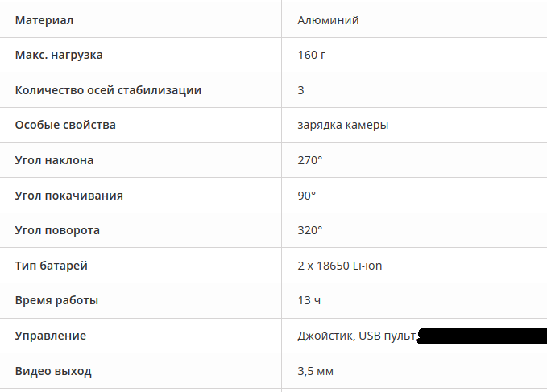547x392 pixels.
Task: Select the 2 x 18650 Li-ion value
Action: point(340,266)
